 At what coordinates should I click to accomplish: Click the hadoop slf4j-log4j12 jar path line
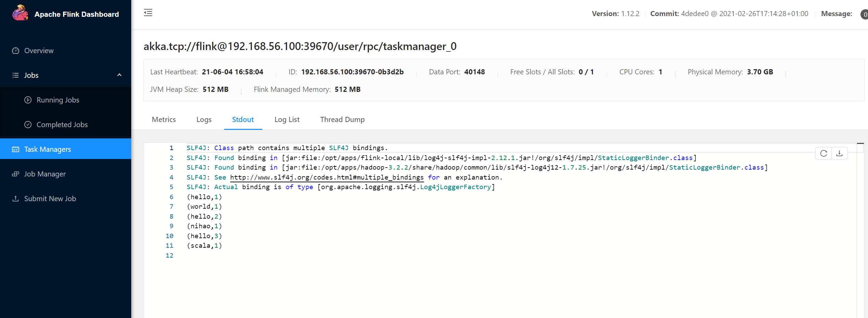pyautogui.click(x=477, y=168)
